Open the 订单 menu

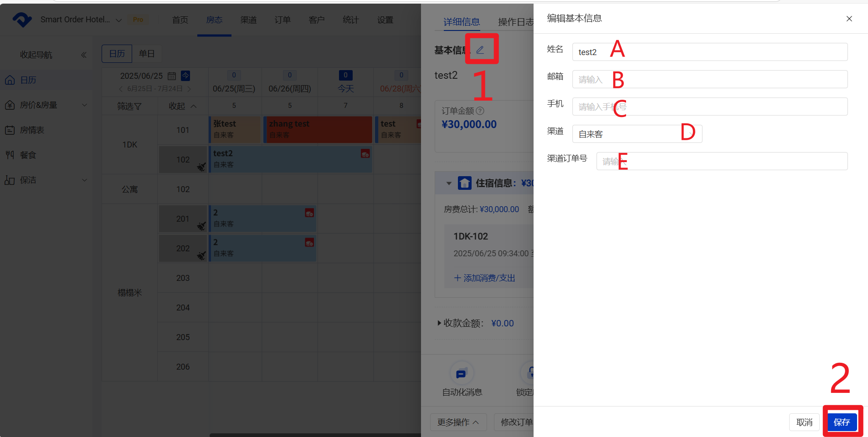point(282,20)
